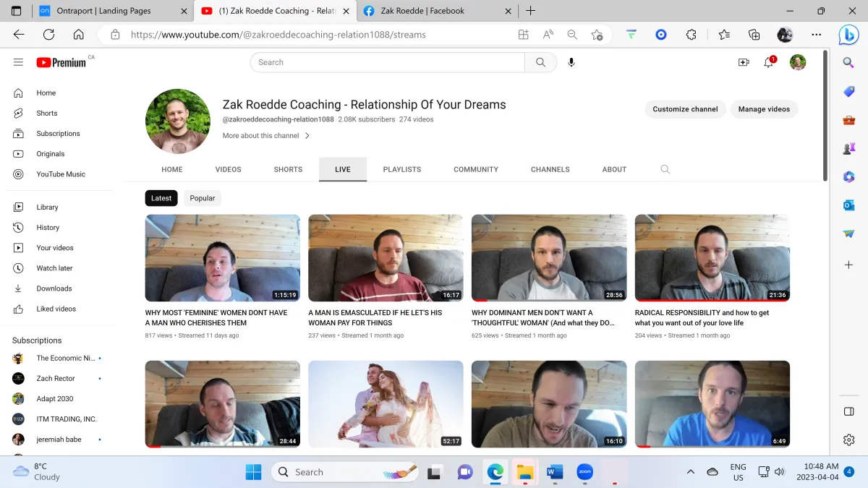Click the browser address bar

point(318,34)
